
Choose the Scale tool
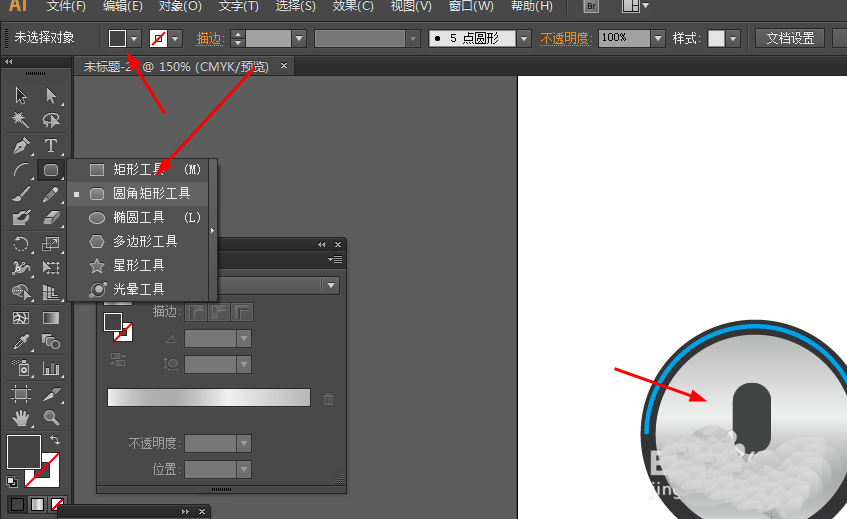coord(51,244)
